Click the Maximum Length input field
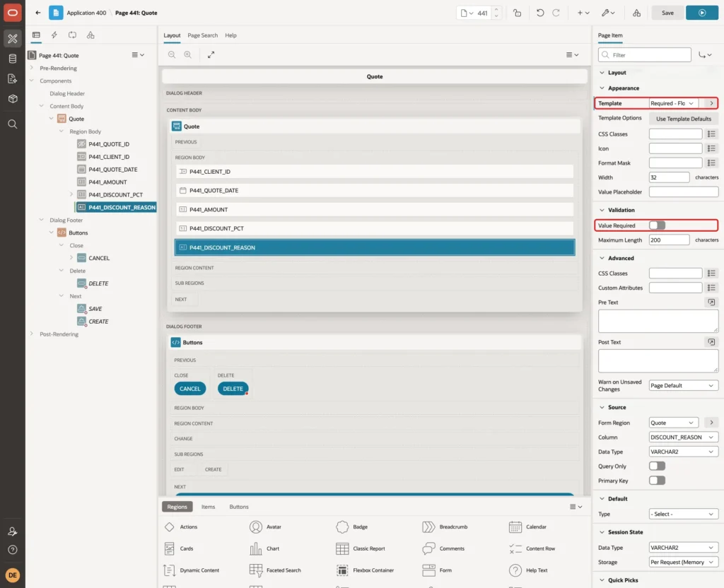The width and height of the screenshot is (724, 588). (x=669, y=240)
